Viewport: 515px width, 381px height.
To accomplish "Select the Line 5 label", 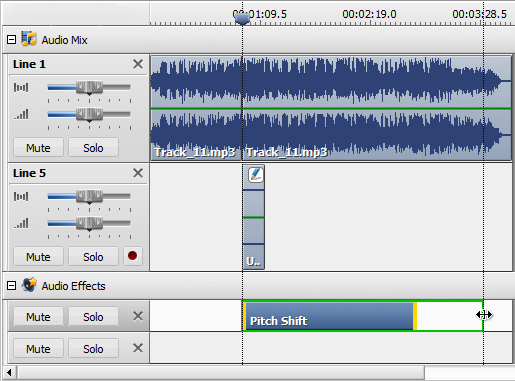I will [x=29, y=173].
